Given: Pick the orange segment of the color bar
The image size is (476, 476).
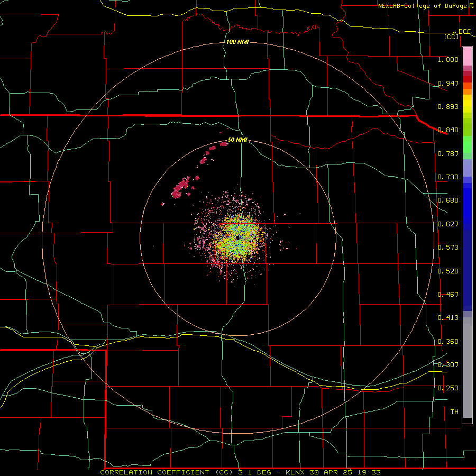Looking at the screenshot, I should [x=467, y=91].
